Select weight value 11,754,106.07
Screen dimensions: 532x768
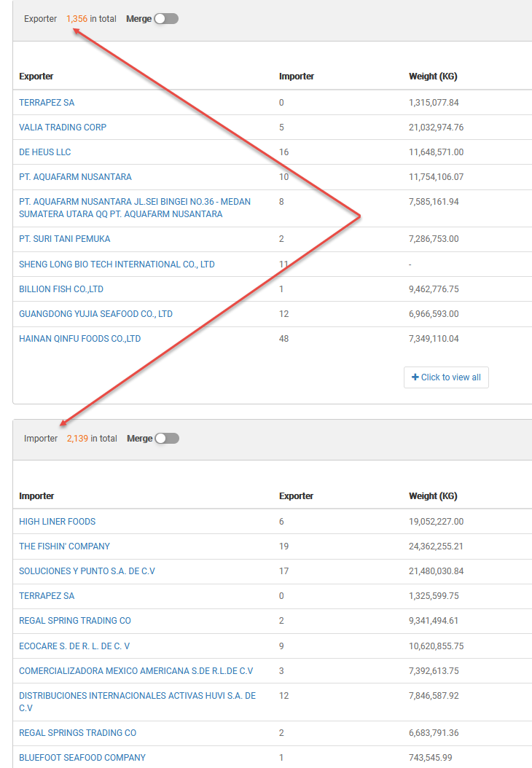click(436, 177)
